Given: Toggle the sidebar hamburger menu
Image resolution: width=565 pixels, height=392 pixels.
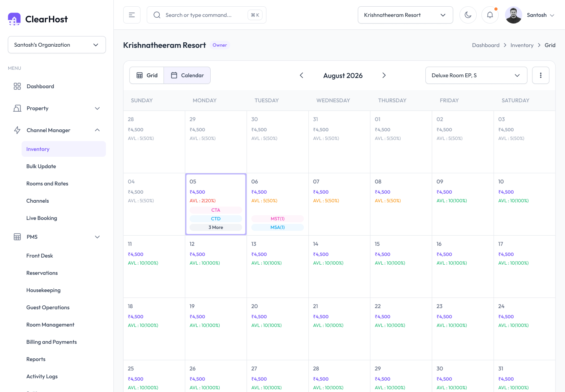Looking at the screenshot, I should 132,15.
